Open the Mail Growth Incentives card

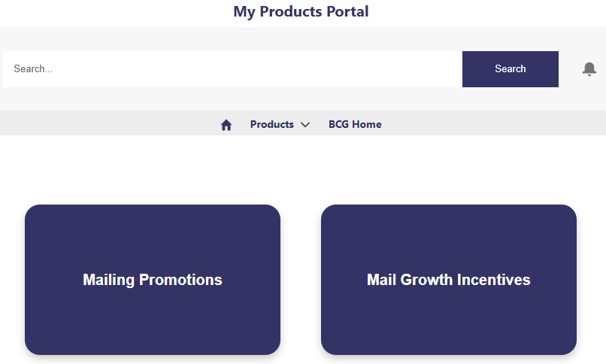click(x=449, y=280)
